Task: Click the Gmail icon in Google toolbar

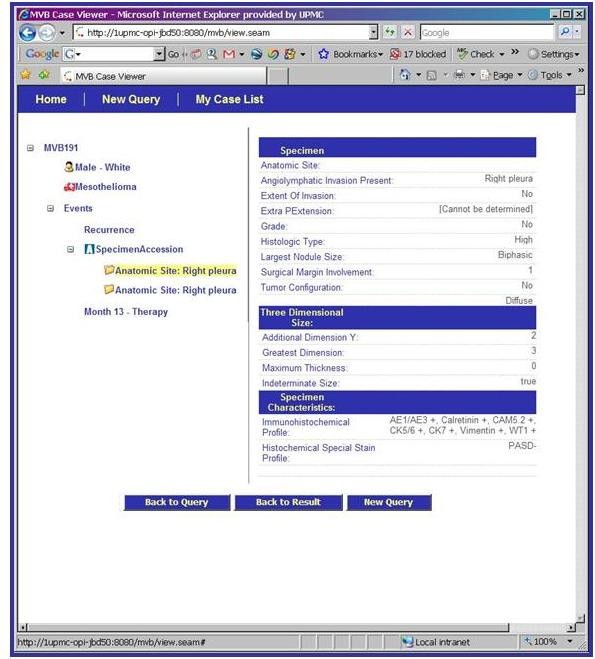Action: 229,54
